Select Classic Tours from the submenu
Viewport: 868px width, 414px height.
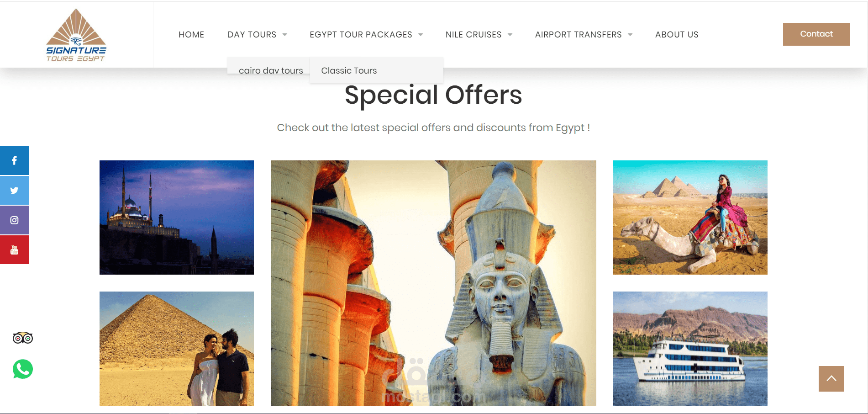[349, 70]
